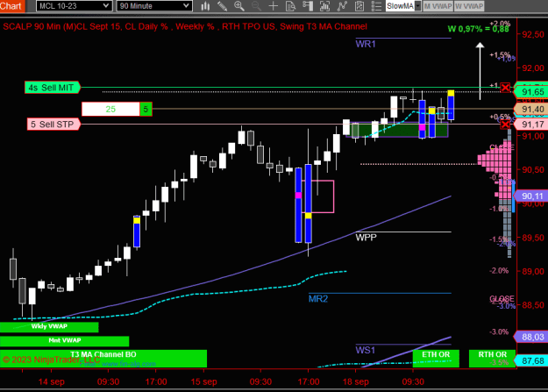This screenshot has height=392, width=548.
Task: Click the 90,11 purple price marker
Action: coord(530,196)
